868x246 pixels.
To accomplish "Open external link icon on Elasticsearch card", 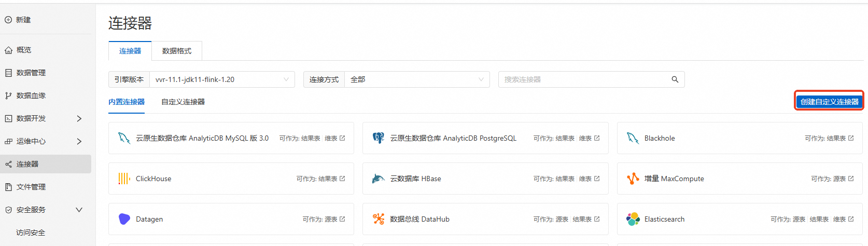I will [x=851, y=219].
